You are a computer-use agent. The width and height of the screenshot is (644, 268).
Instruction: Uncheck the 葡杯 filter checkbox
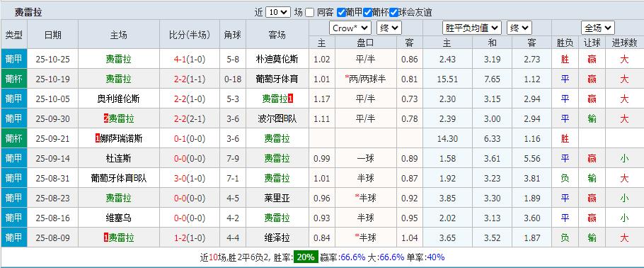click(x=367, y=12)
